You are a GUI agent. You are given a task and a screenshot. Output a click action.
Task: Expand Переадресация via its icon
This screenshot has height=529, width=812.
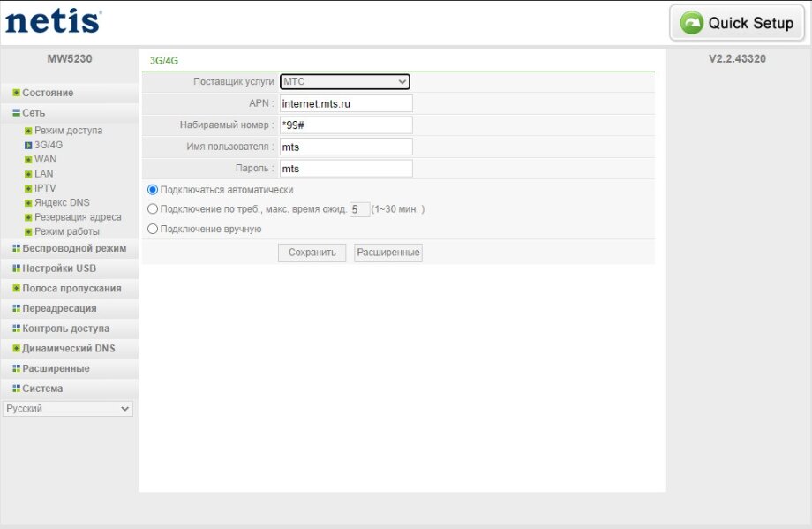[17, 308]
